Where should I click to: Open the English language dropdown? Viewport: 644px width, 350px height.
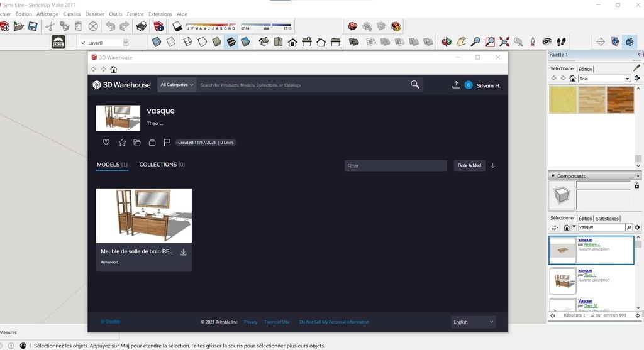tap(473, 322)
